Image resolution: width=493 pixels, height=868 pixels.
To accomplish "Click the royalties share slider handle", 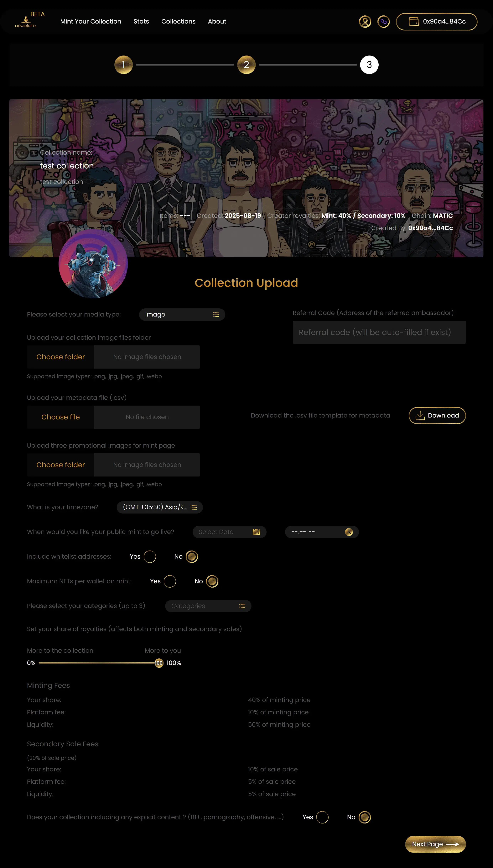I will pyautogui.click(x=158, y=663).
